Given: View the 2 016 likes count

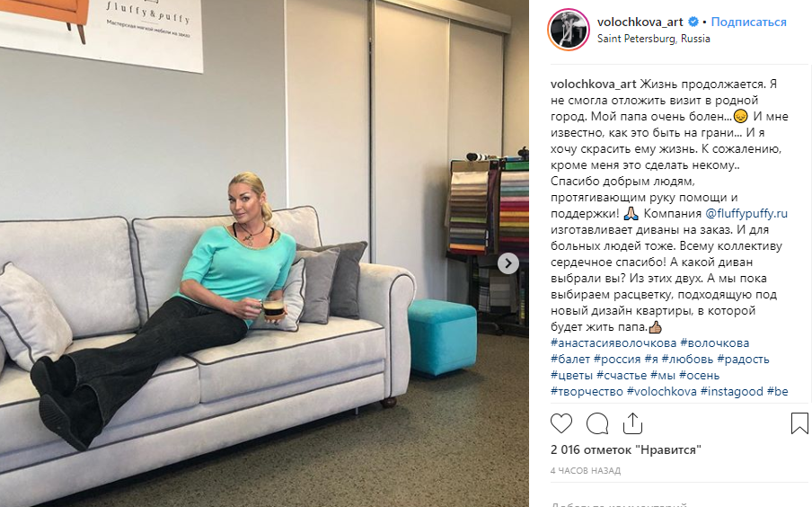Looking at the screenshot, I should point(625,449).
